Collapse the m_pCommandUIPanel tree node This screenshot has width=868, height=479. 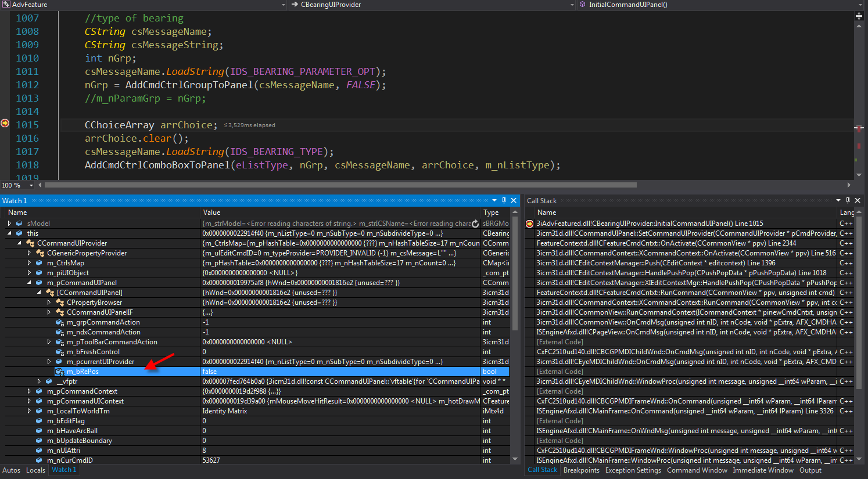[29, 283]
